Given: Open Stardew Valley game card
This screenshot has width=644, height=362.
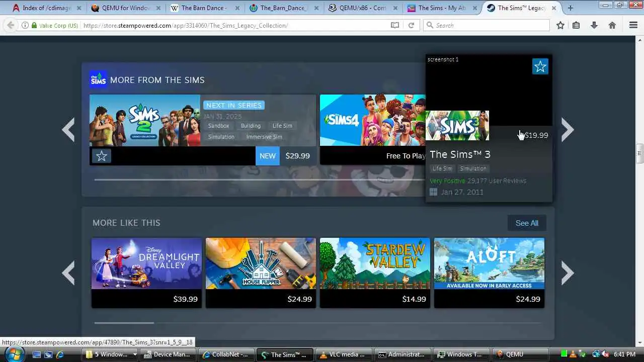Looking at the screenshot, I should click(375, 273).
